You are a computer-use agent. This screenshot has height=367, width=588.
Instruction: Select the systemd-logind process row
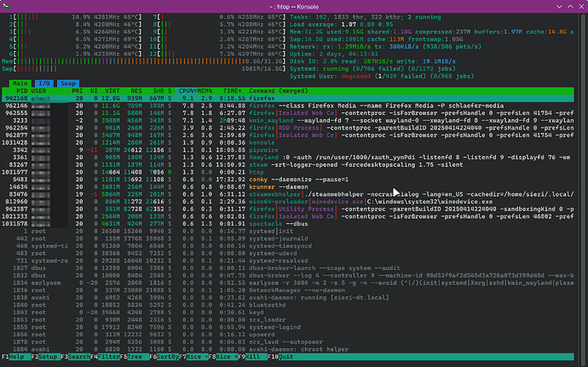[288, 327]
